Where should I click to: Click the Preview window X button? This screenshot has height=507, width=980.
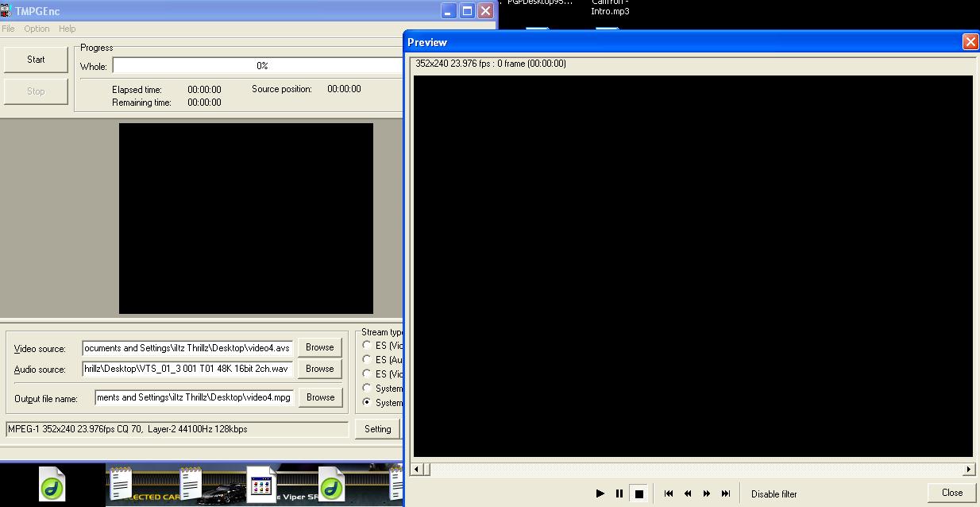(x=970, y=42)
